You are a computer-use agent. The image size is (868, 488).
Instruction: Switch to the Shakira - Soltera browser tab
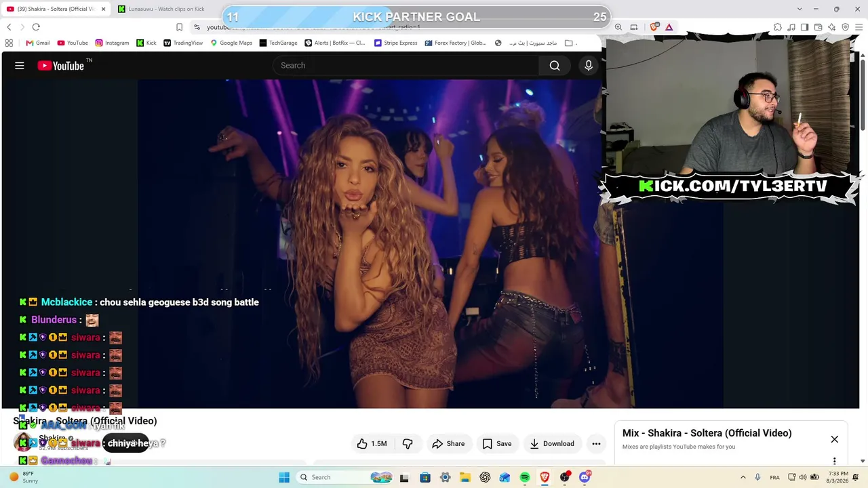56,9
